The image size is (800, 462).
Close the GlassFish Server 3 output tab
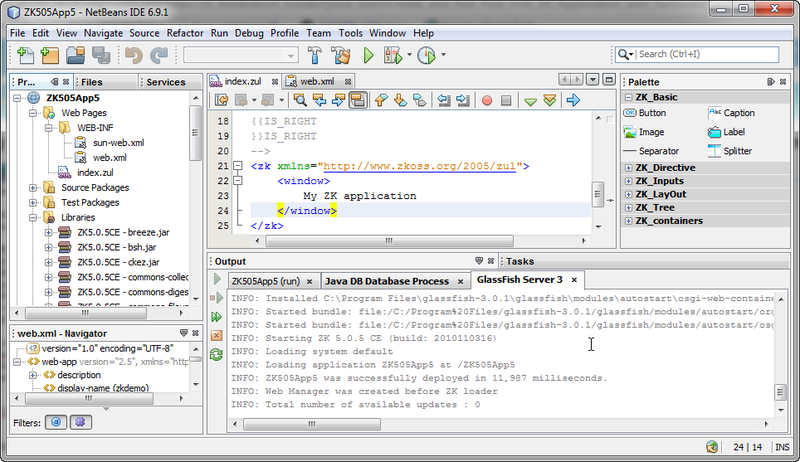click(574, 279)
